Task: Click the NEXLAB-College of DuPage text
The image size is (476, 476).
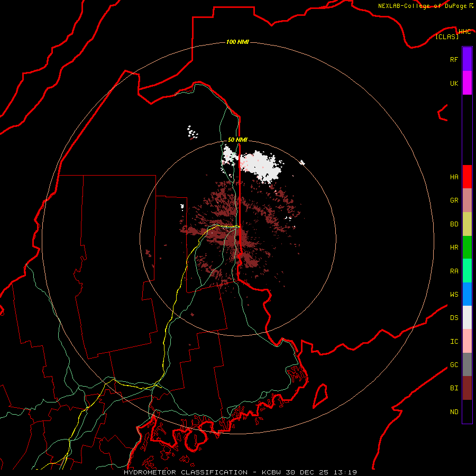Action: [422, 6]
